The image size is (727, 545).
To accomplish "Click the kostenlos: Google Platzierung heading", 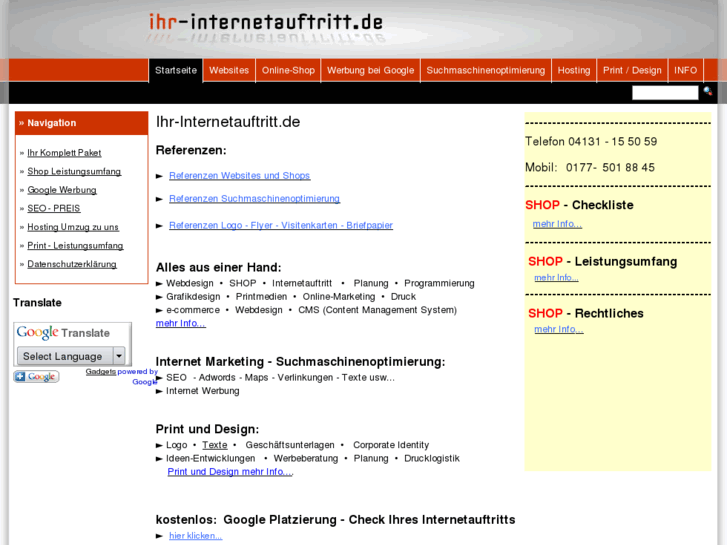I will coord(335,520).
